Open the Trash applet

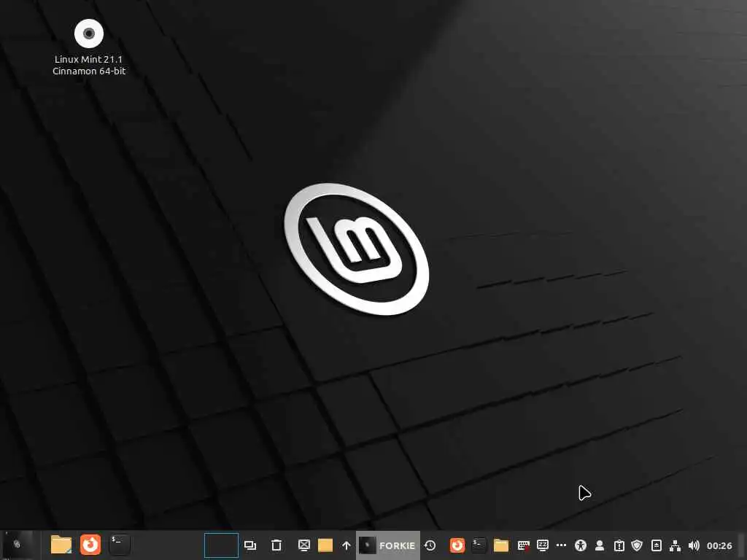coord(276,545)
